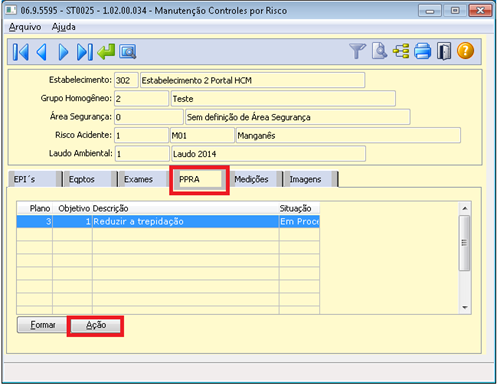The height and width of the screenshot is (386, 500).
Task: Click the Sem definição de Área Segurança field
Action: pyautogui.click(x=298, y=117)
